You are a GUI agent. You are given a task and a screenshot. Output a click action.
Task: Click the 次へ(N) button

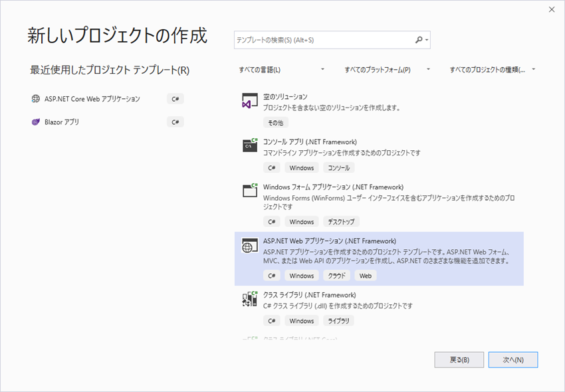(513, 360)
